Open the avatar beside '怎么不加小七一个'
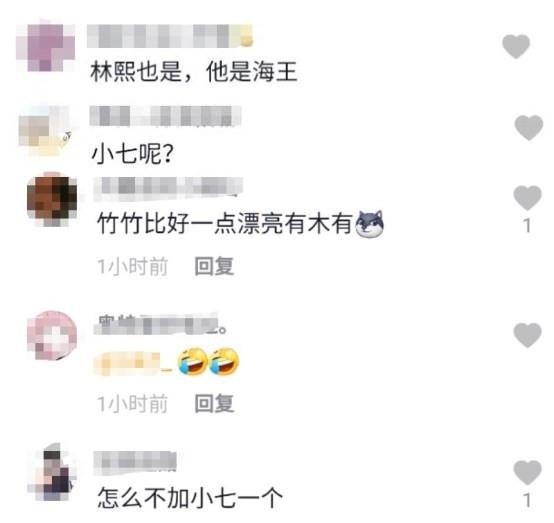This screenshot has height=523, width=554. pos(52,472)
